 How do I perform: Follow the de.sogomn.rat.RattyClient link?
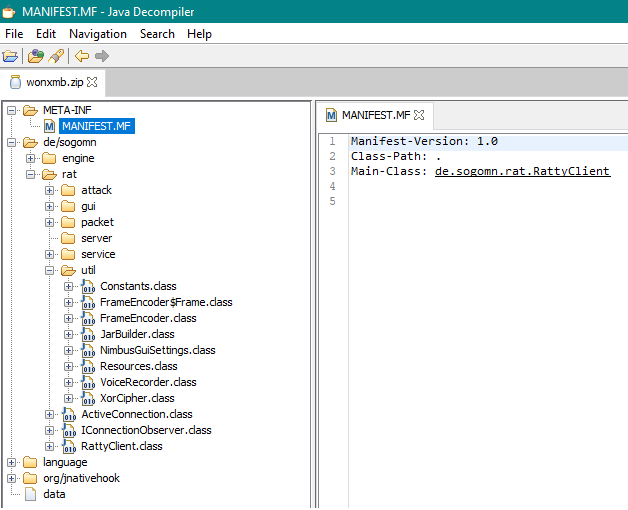click(x=522, y=171)
